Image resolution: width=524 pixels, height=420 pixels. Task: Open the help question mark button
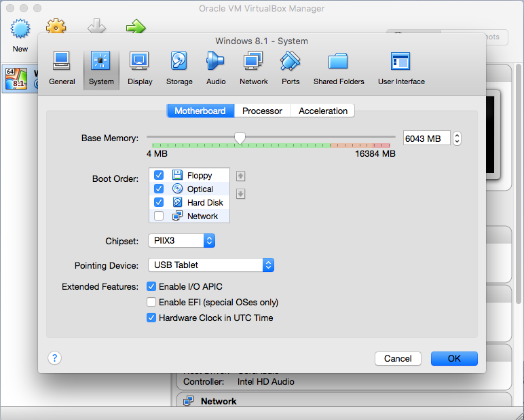(x=54, y=358)
